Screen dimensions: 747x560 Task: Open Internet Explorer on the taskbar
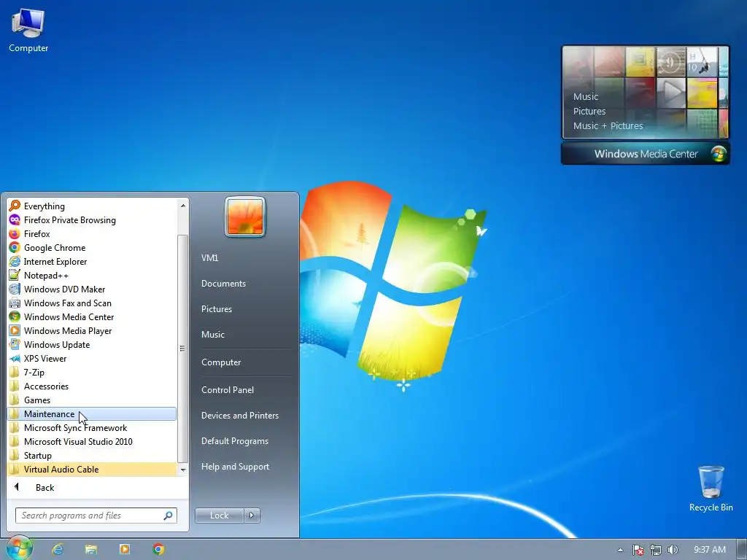point(58,549)
